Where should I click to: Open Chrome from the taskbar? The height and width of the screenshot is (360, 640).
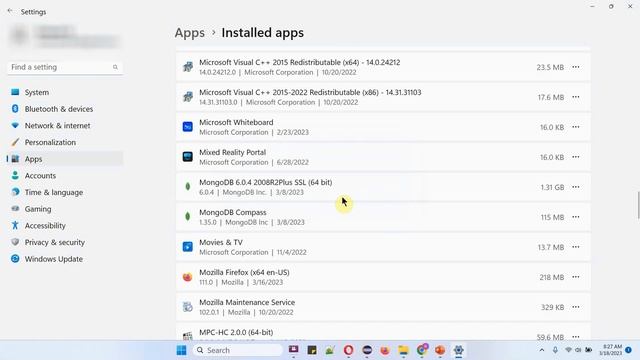click(422, 350)
